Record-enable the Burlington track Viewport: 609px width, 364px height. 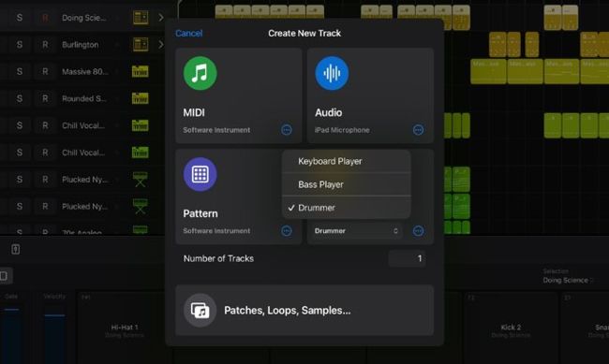point(45,45)
